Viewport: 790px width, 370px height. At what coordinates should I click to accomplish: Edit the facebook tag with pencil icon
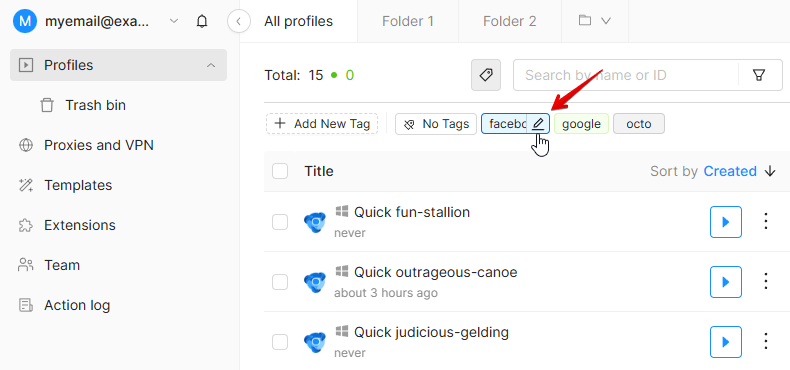538,124
